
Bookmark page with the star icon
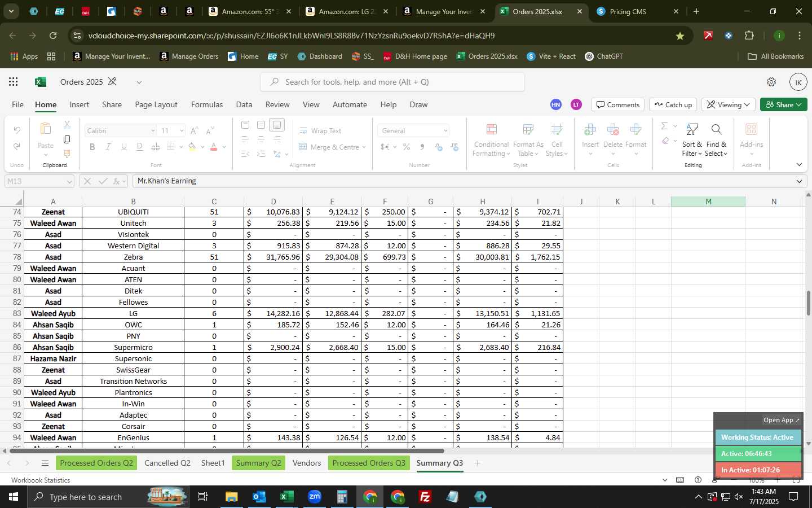pos(680,36)
